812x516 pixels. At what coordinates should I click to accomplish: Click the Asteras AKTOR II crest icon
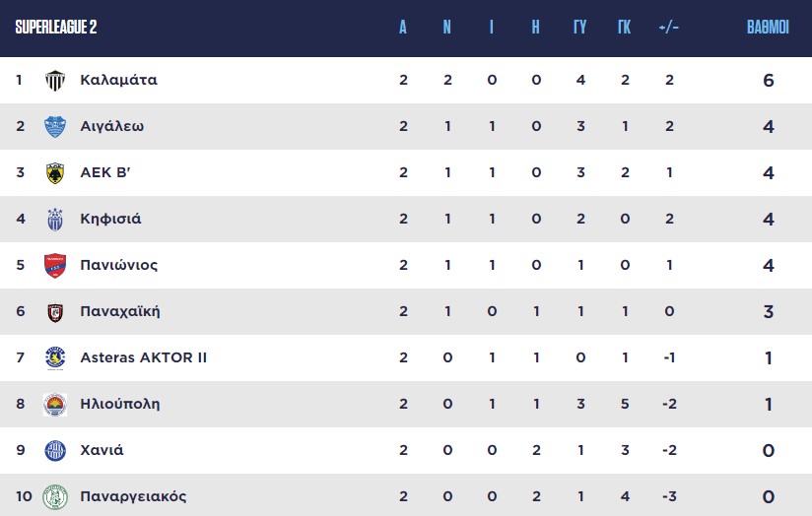click(55, 358)
